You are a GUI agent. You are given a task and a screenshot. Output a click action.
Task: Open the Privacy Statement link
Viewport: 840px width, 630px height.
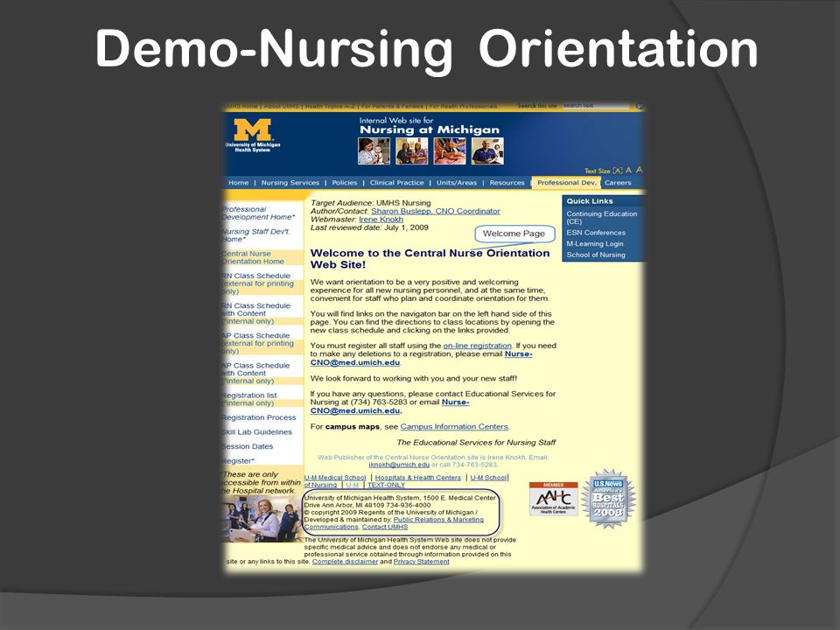coord(422,562)
